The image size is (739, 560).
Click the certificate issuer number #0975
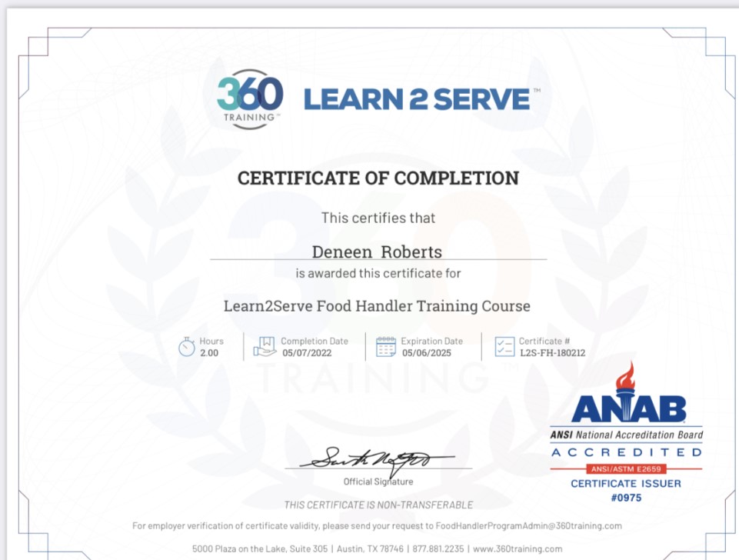(625, 498)
